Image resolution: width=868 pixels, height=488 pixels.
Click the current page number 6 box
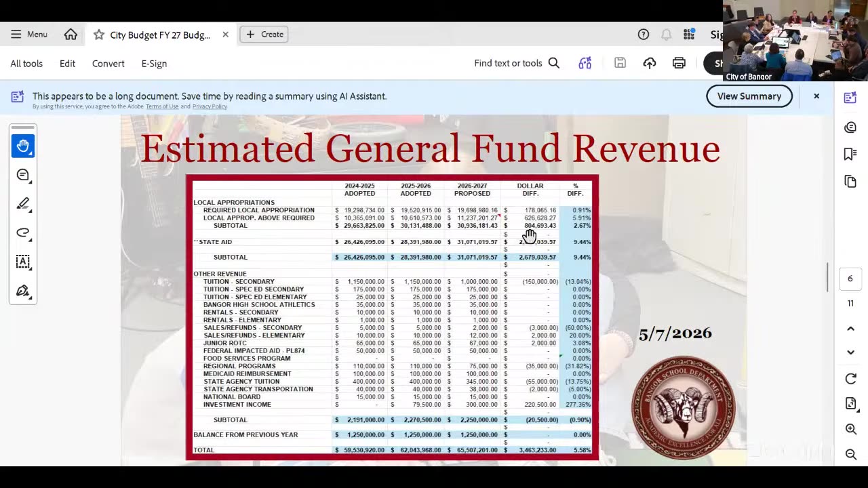(x=850, y=279)
